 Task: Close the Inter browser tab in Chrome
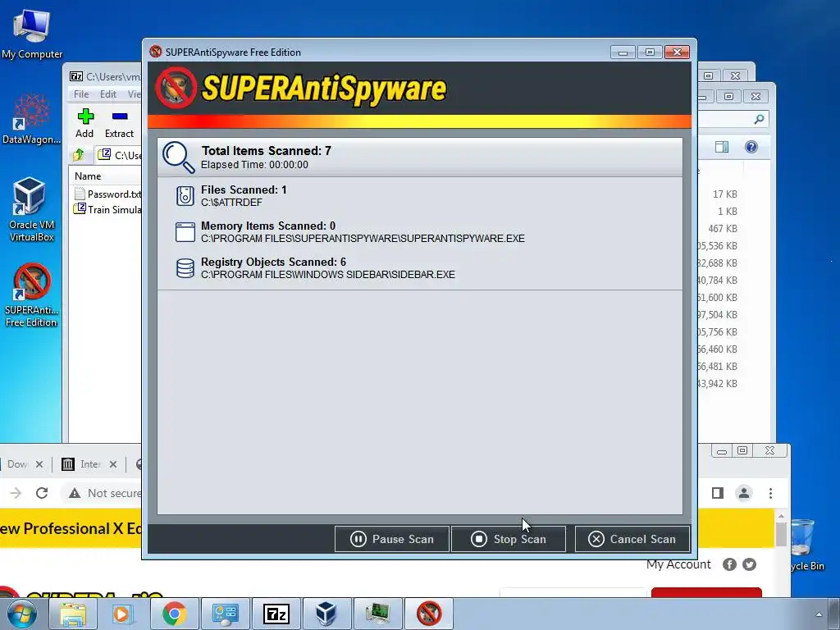click(113, 464)
